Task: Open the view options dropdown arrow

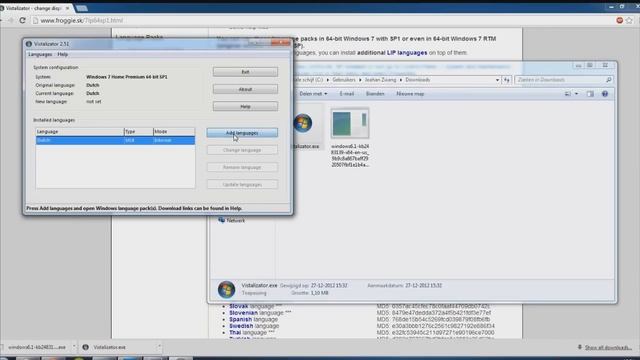Action: [x=576, y=94]
